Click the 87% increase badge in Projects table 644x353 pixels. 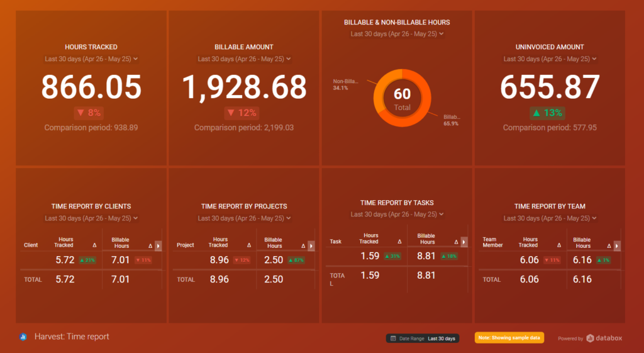click(x=296, y=260)
